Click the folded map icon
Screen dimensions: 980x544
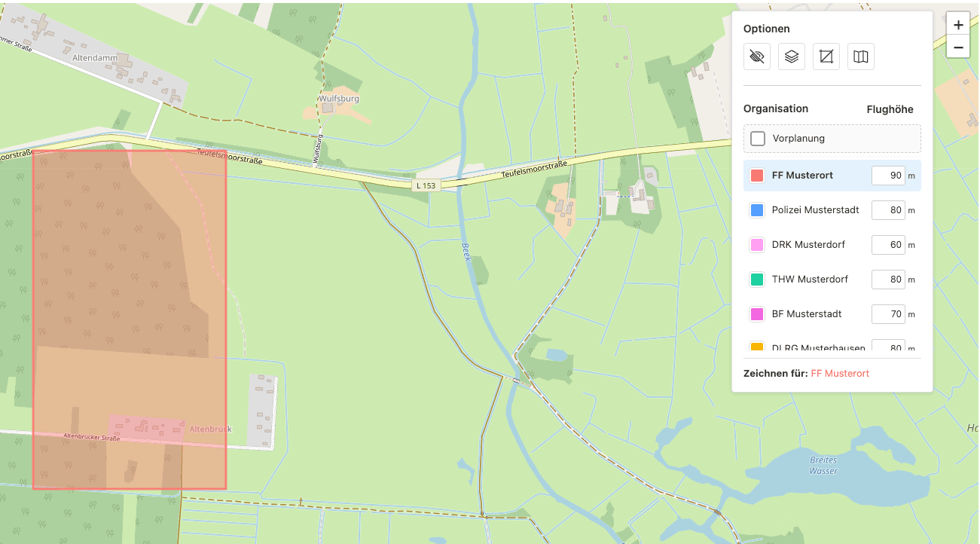click(x=861, y=57)
